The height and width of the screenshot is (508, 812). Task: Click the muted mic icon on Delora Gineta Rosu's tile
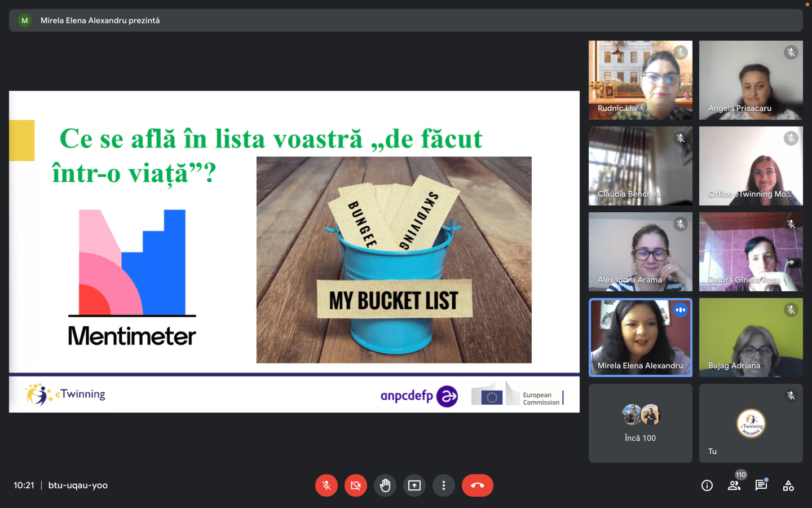click(791, 224)
